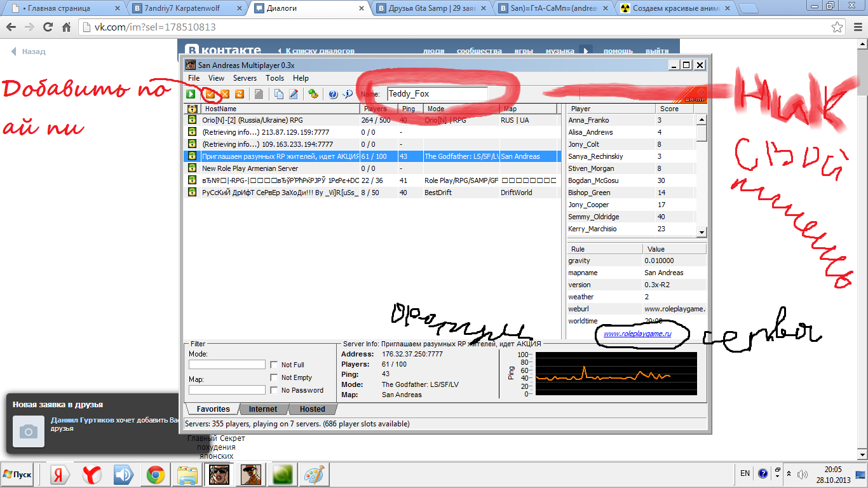The width and height of the screenshot is (868, 488).
Task: Click the blue Help question mark icon
Action: [x=333, y=94]
